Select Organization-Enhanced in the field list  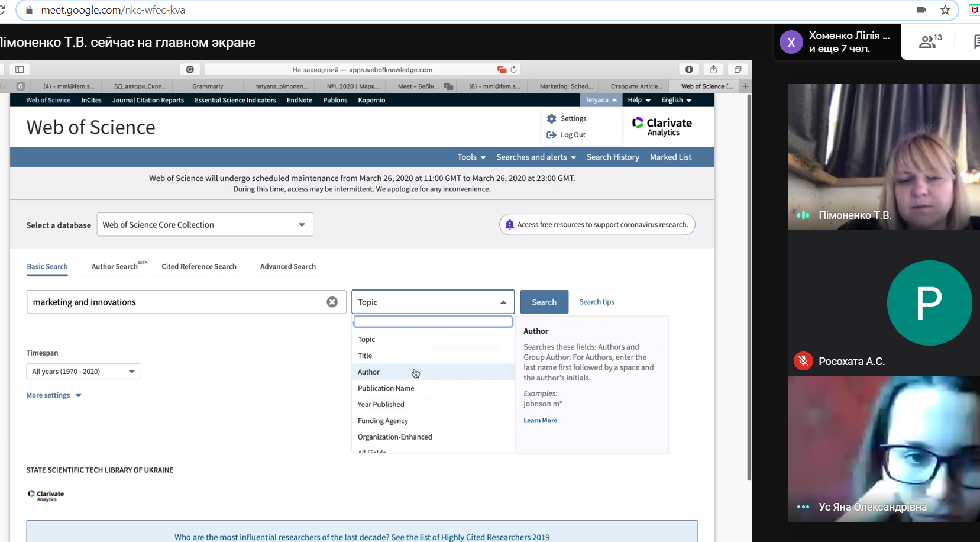[433, 437]
